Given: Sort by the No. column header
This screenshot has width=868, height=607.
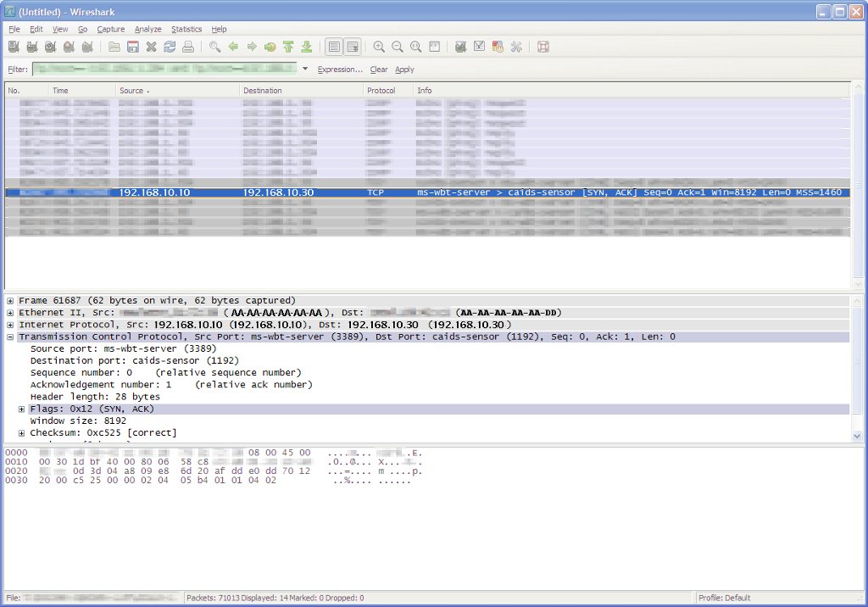Looking at the screenshot, I should pos(27,90).
